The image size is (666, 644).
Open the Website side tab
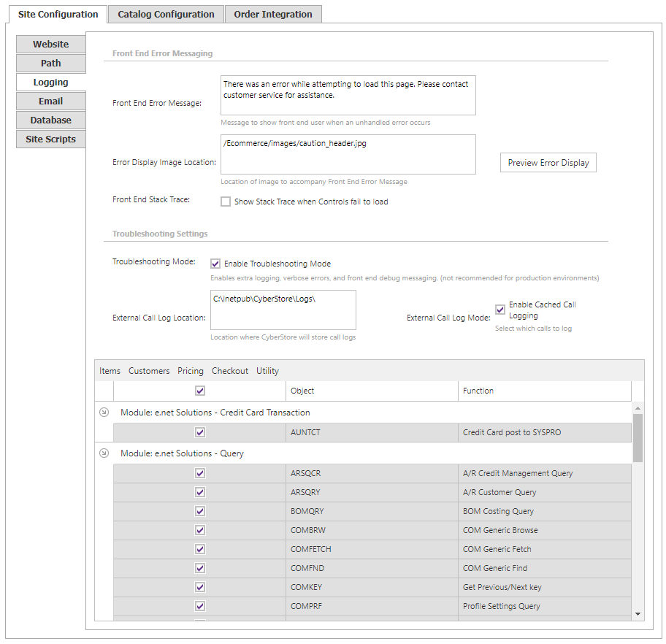50,45
